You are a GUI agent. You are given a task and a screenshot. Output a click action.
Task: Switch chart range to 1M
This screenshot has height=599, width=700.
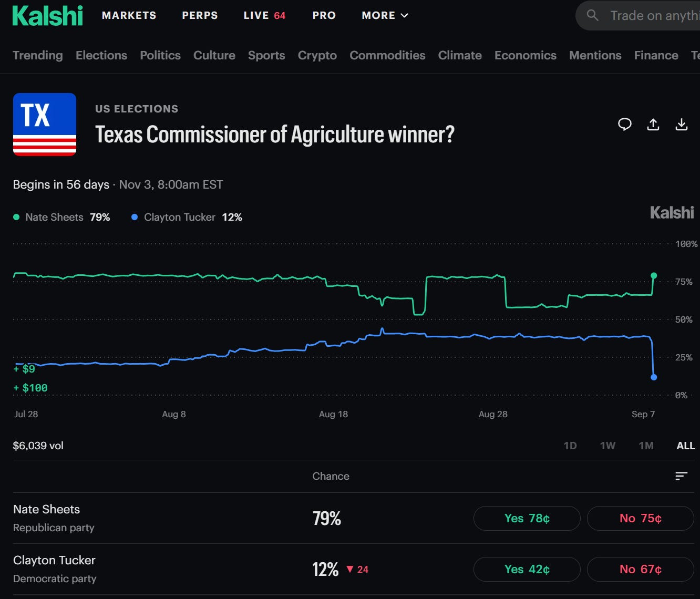tap(646, 446)
